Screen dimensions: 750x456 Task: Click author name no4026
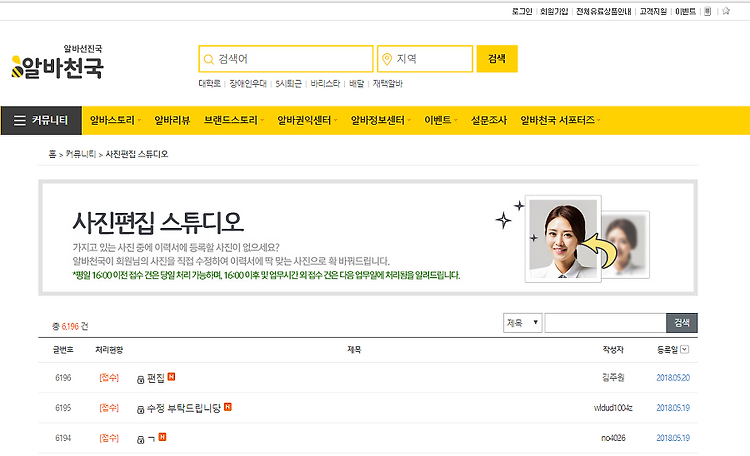click(613, 438)
